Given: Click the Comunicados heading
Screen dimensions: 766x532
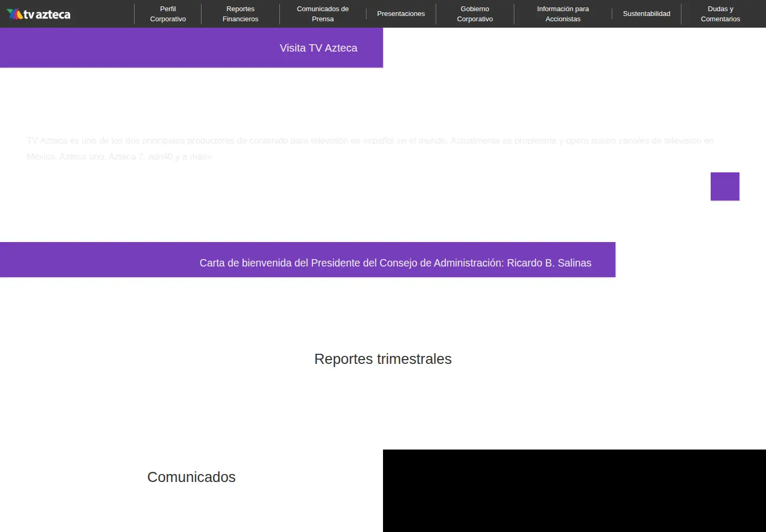Looking at the screenshot, I should click(x=191, y=477).
